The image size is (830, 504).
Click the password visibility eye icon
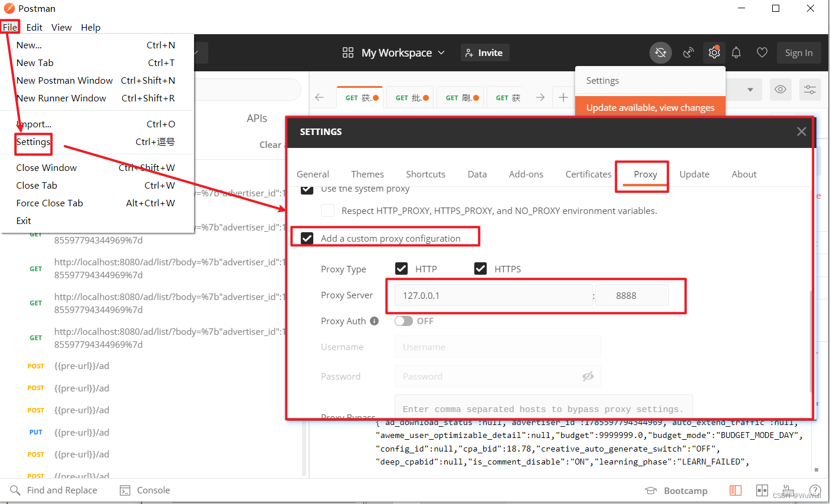[588, 376]
